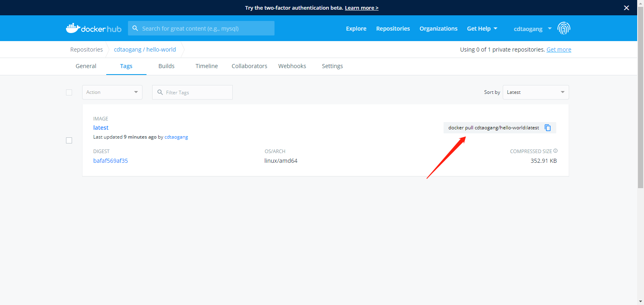Screen dimensions: 644x305
Task: Focus the Search for great content field
Action: [201, 28]
